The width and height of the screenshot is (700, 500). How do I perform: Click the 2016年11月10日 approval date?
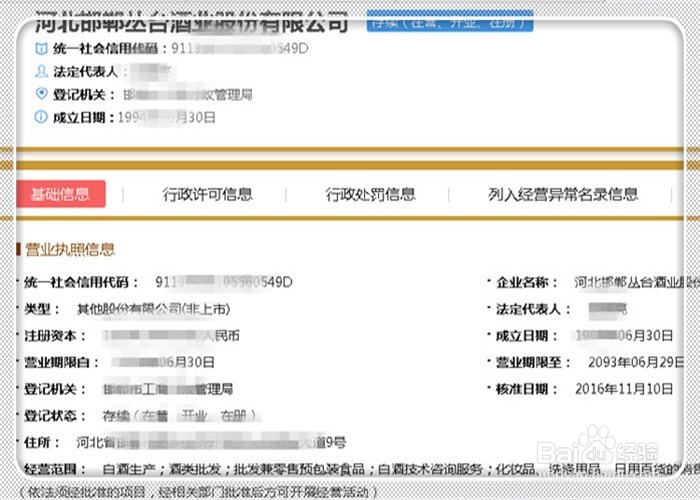[x=624, y=389]
